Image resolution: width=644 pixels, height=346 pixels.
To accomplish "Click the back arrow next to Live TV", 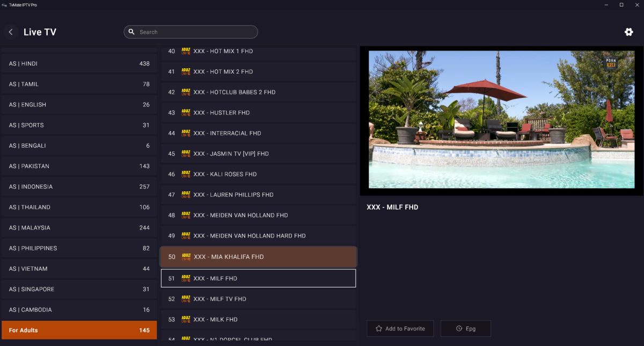I will (x=11, y=32).
